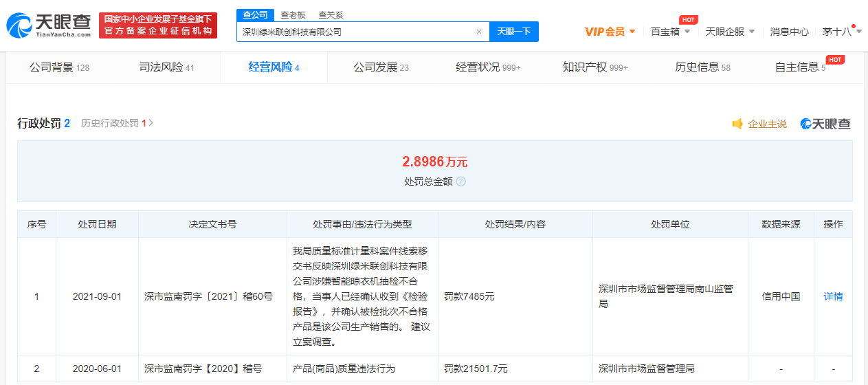This screenshot has height=385, width=868.
Task: Click the TianYanCha logo
Action: [x=48, y=25]
